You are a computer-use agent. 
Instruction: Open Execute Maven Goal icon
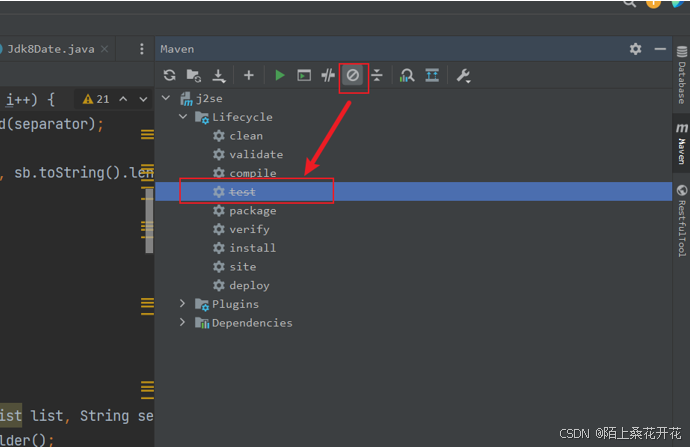(x=304, y=75)
